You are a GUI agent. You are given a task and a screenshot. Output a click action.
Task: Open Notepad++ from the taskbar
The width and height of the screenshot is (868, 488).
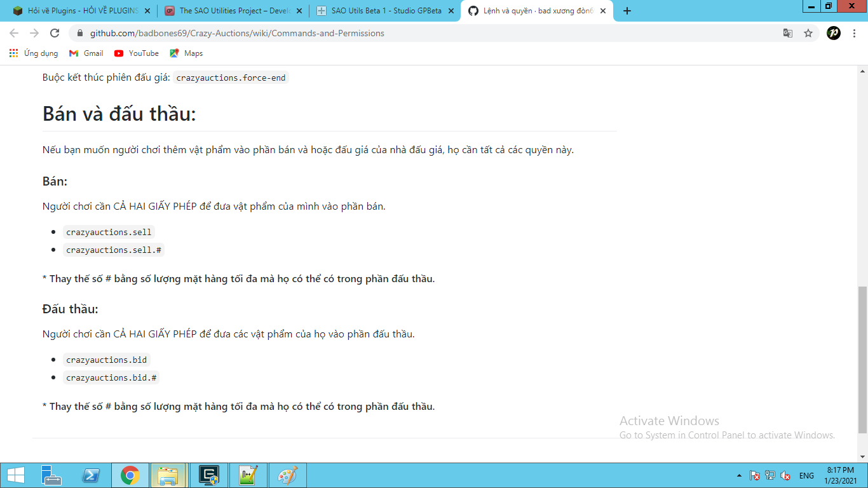(248, 475)
